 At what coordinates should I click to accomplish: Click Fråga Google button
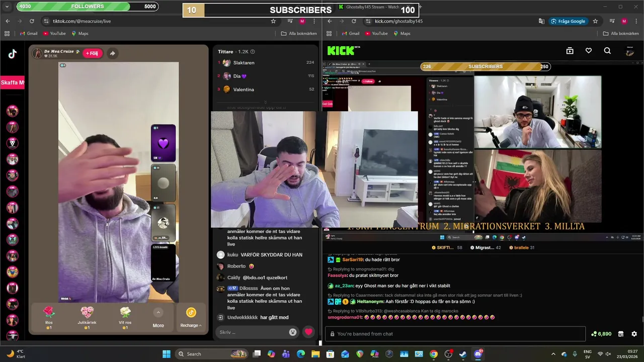pyautogui.click(x=568, y=21)
